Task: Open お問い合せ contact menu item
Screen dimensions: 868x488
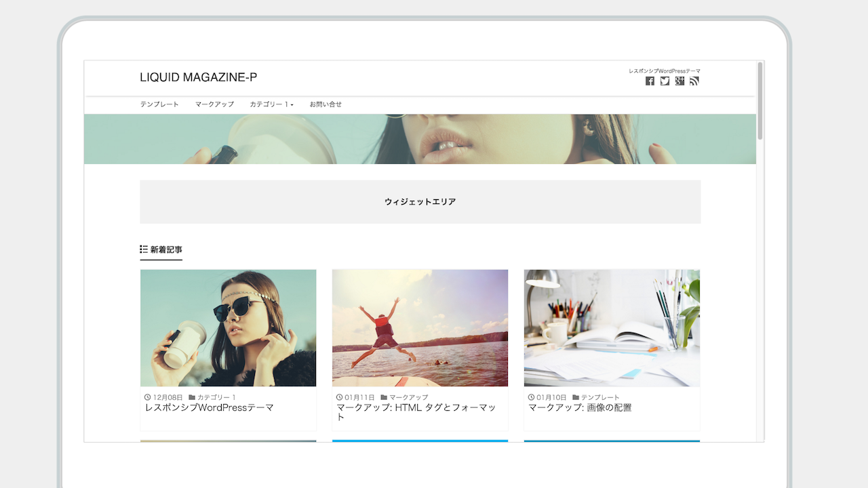Action: tap(325, 104)
